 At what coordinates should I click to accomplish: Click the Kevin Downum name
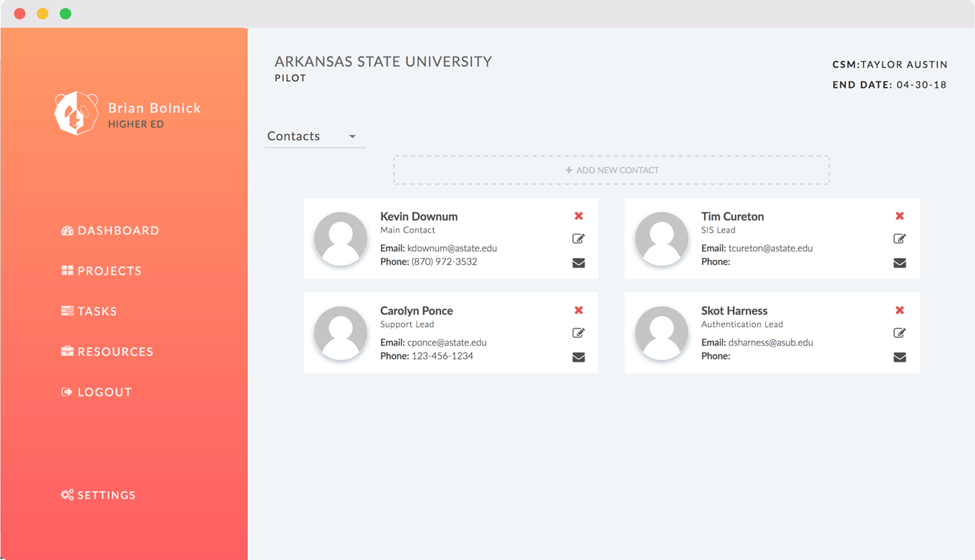coord(419,217)
